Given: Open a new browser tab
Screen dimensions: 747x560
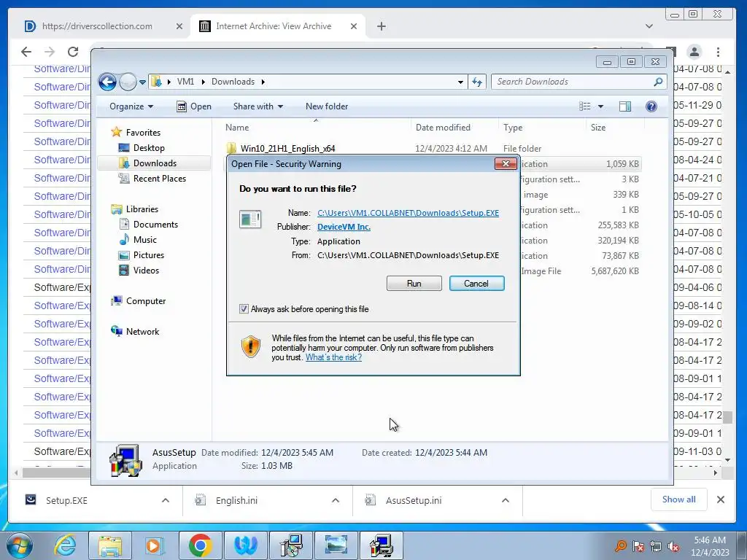Looking at the screenshot, I should (381, 26).
